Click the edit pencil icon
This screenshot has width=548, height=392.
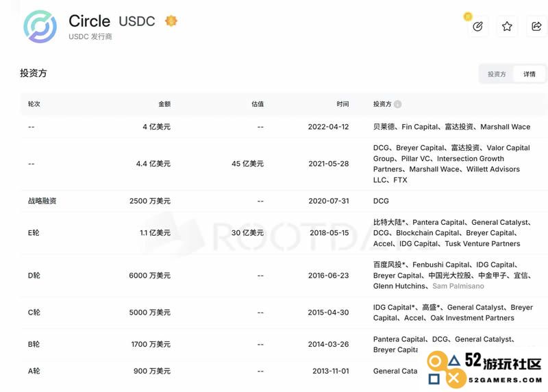477,26
